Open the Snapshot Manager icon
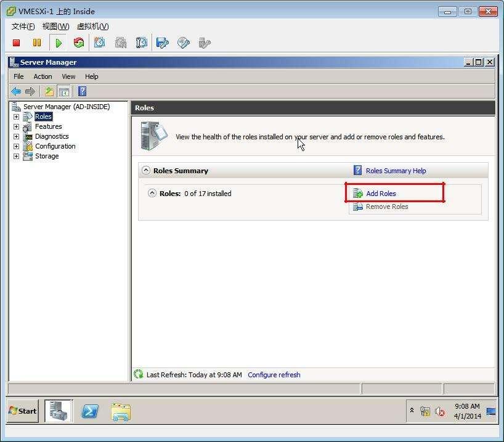504x442 pixels. point(142,43)
